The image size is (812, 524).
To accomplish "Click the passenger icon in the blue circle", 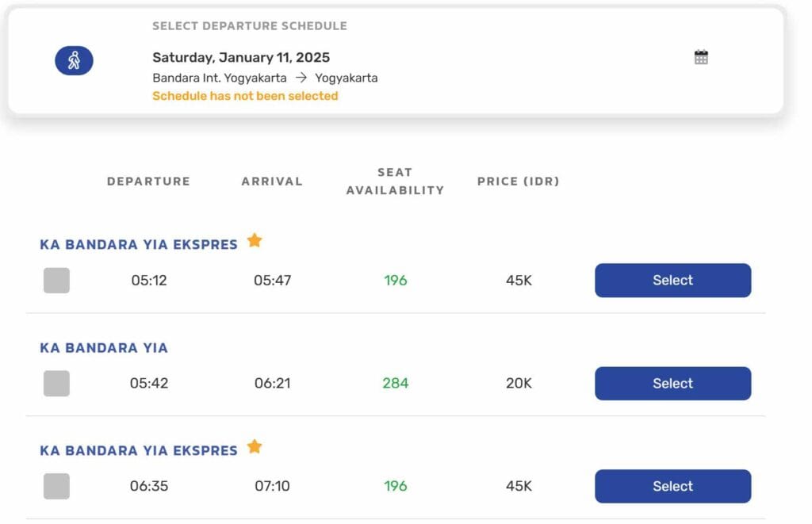I will 74,60.
